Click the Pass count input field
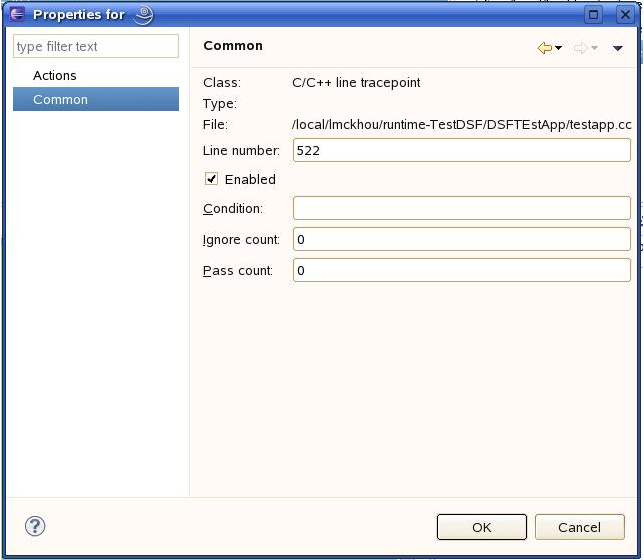The image size is (644, 560). point(462,270)
